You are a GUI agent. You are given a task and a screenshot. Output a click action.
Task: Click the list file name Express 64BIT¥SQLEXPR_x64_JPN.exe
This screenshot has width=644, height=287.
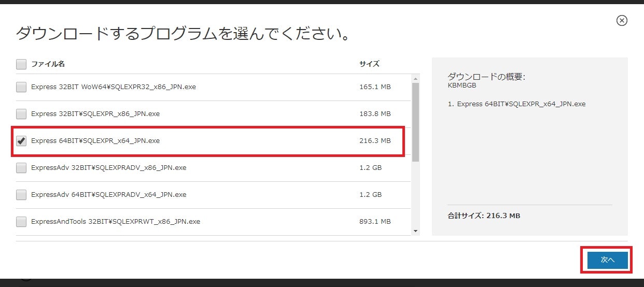(x=95, y=140)
